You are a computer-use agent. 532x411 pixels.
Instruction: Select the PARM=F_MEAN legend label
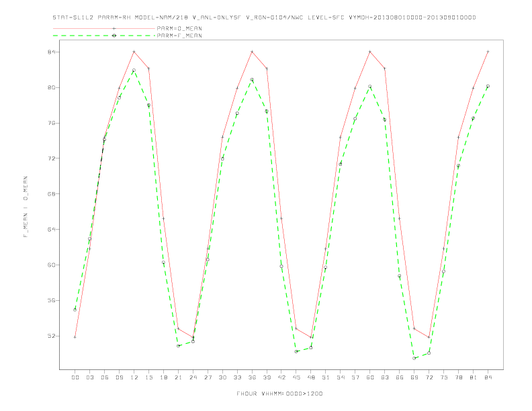tap(179, 36)
